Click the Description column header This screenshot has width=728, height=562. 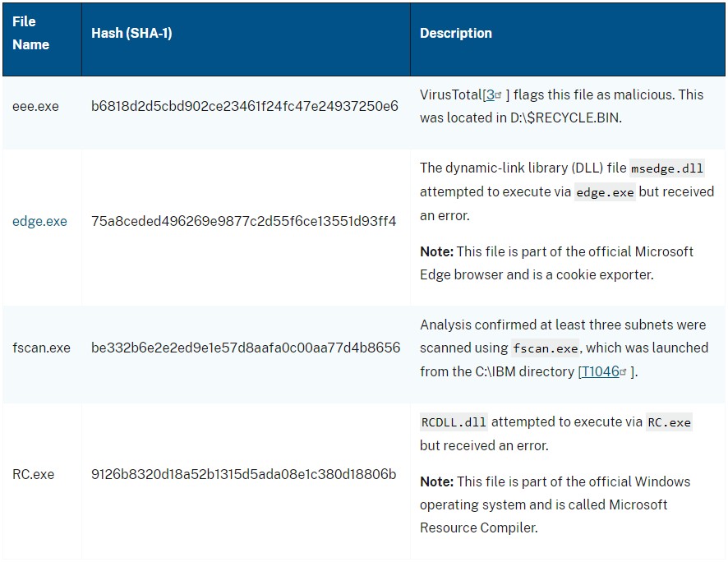pos(456,33)
